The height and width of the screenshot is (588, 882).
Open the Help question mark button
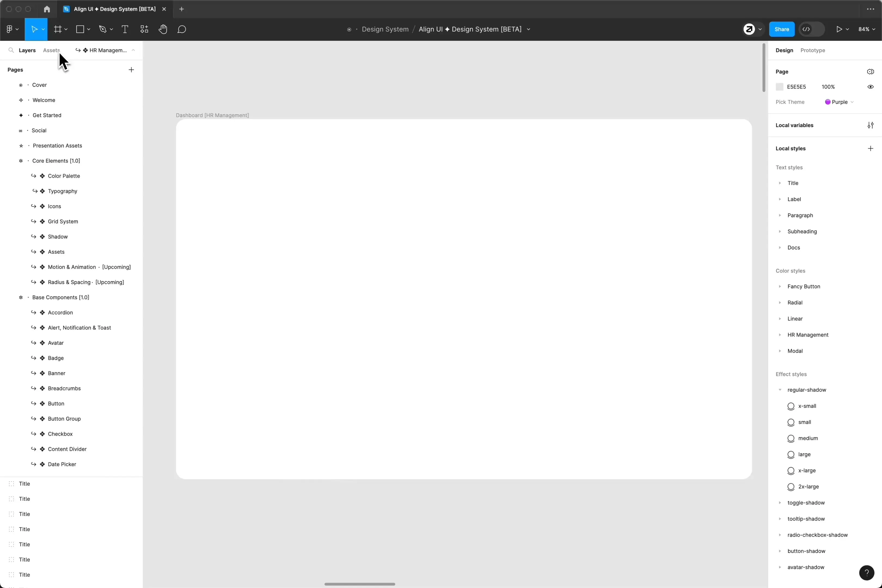(x=866, y=572)
